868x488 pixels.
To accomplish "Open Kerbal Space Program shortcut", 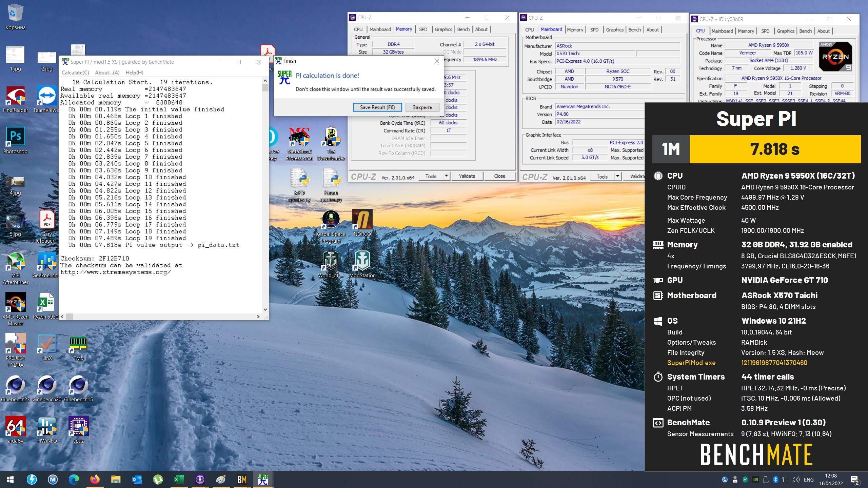I will click(331, 227).
